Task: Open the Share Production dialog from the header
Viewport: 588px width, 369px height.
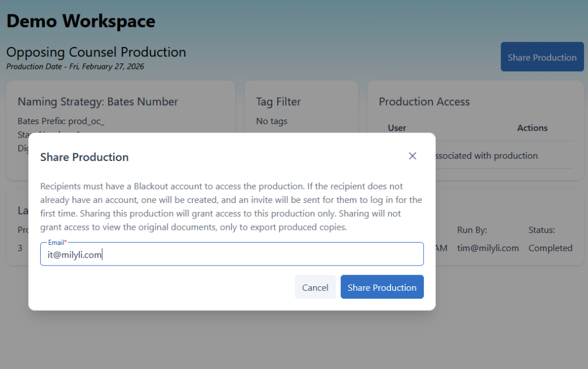Action: (541, 56)
